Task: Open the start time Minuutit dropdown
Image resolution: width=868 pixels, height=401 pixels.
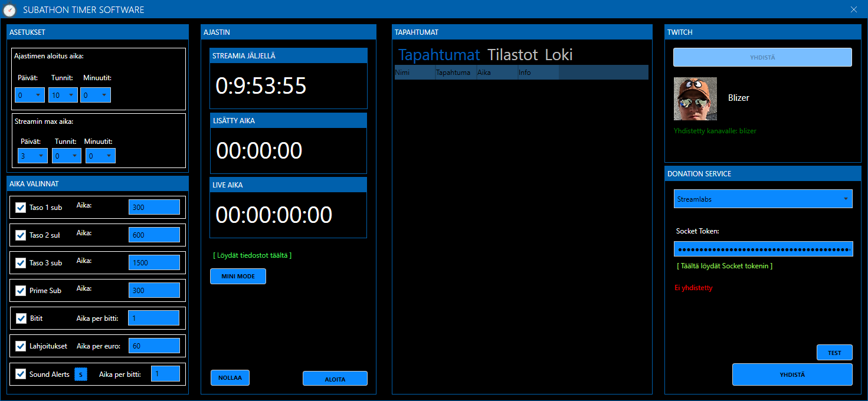Action: point(96,95)
